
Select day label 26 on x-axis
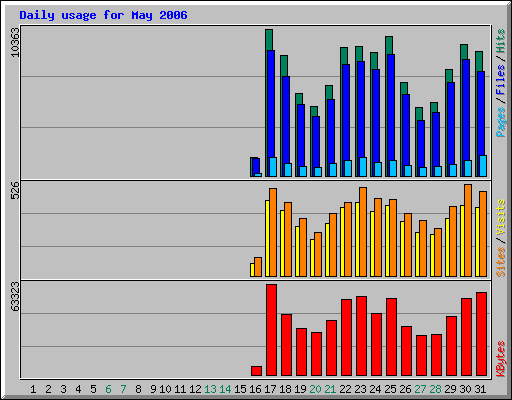point(405,389)
